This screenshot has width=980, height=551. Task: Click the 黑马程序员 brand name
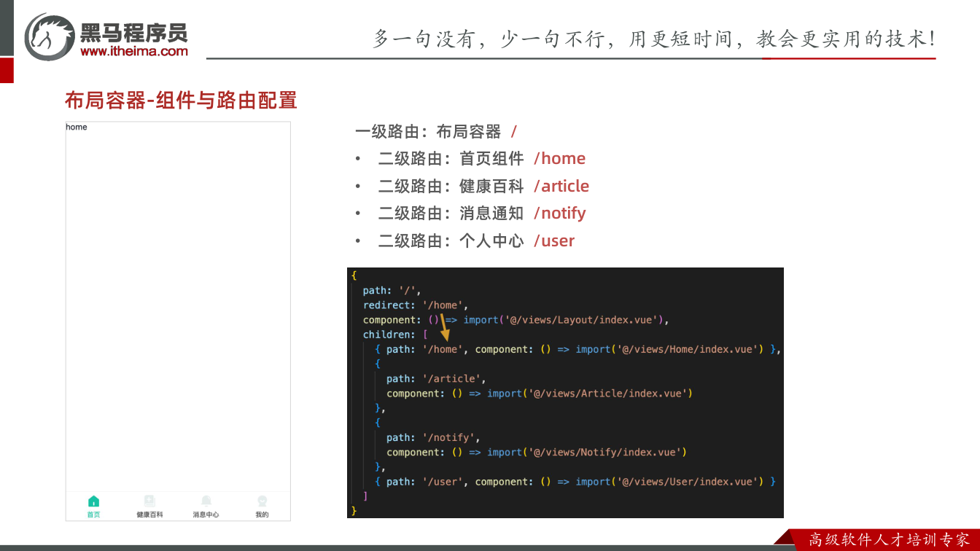134,32
